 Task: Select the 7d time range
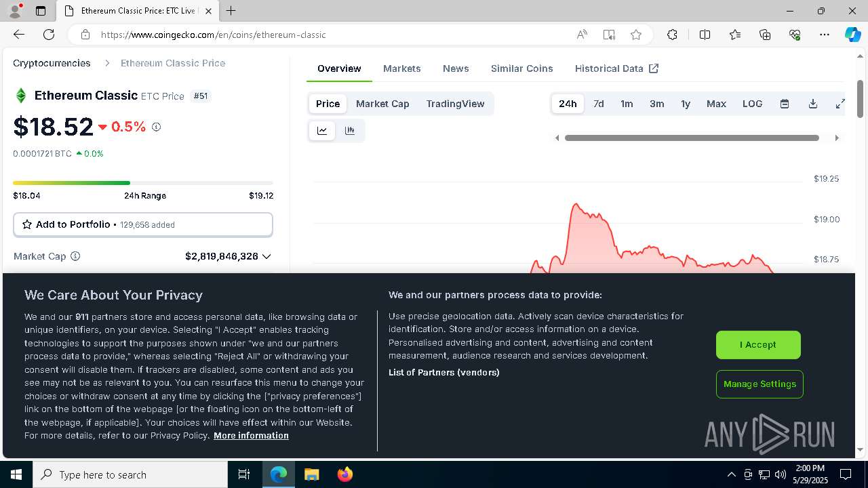click(599, 104)
